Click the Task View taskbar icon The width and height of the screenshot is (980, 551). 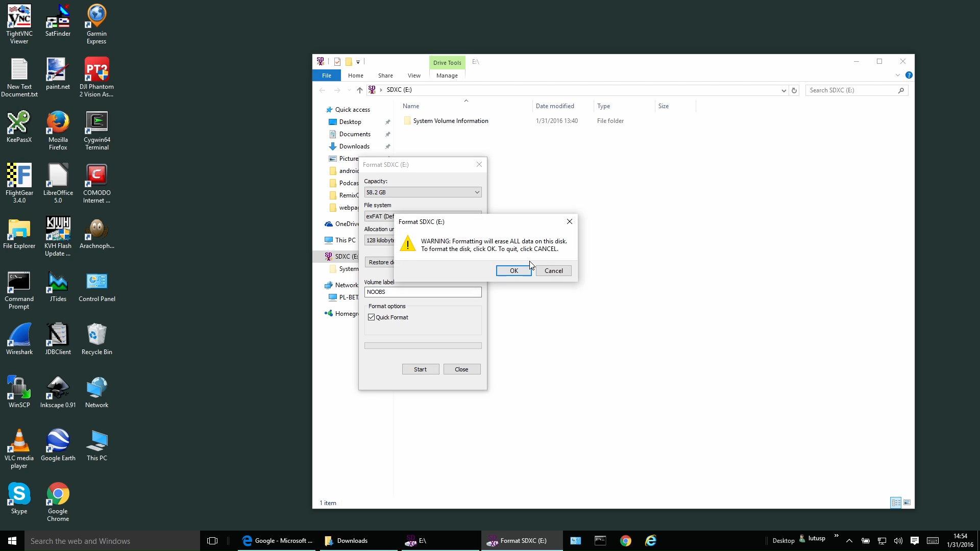(212, 541)
